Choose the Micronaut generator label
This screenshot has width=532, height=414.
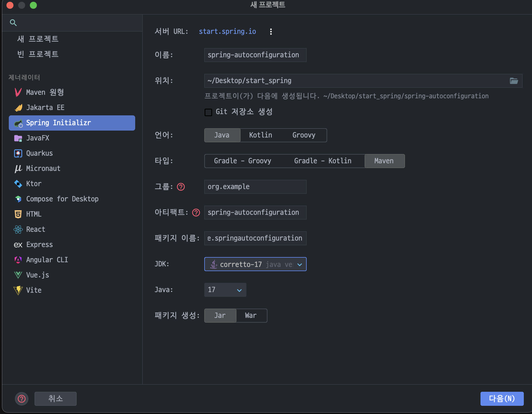(x=43, y=169)
